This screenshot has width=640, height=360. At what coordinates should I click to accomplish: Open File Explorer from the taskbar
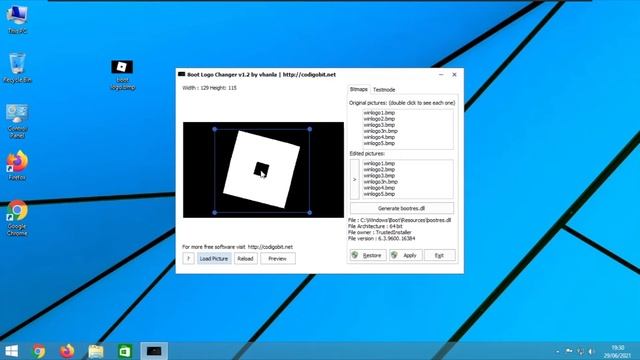pyautogui.click(x=96, y=351)
